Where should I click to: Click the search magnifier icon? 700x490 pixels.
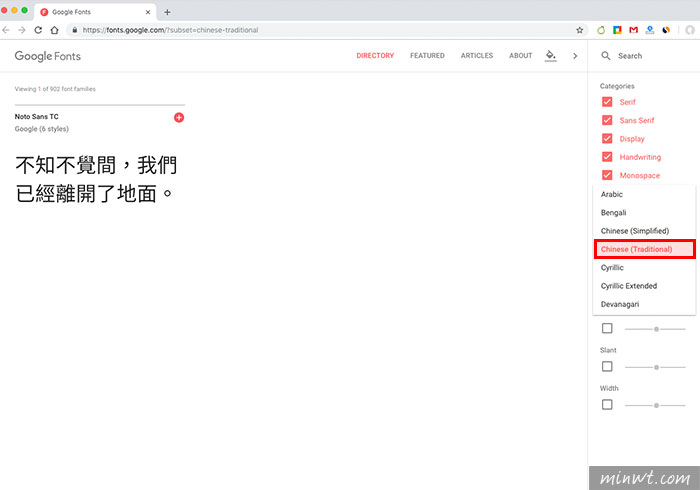(x=605, y=56)
